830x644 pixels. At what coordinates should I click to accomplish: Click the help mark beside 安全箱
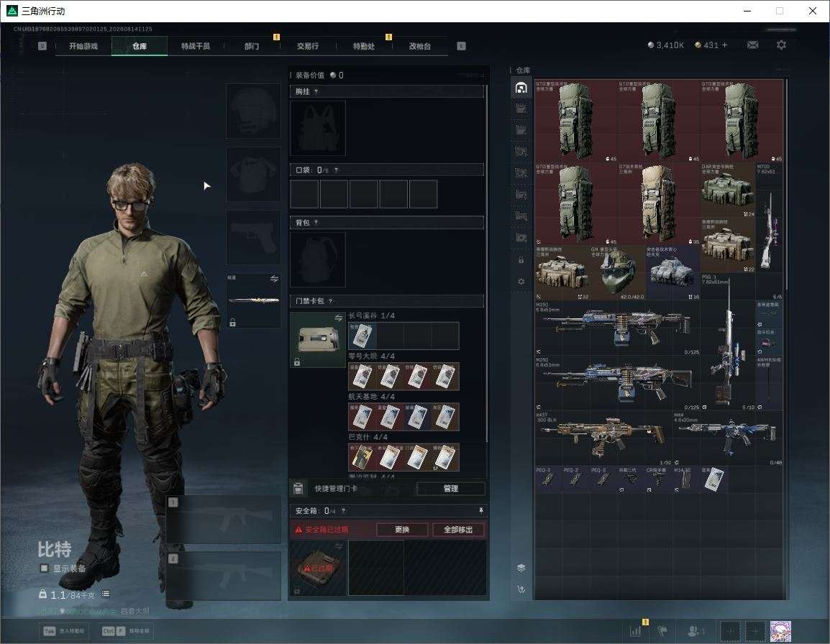343,510
